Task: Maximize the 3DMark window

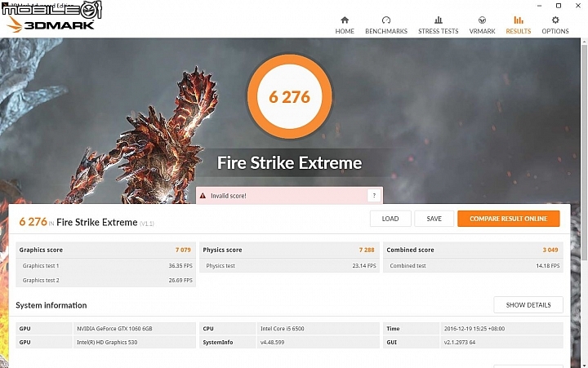Action: click(x=559, y=6)
